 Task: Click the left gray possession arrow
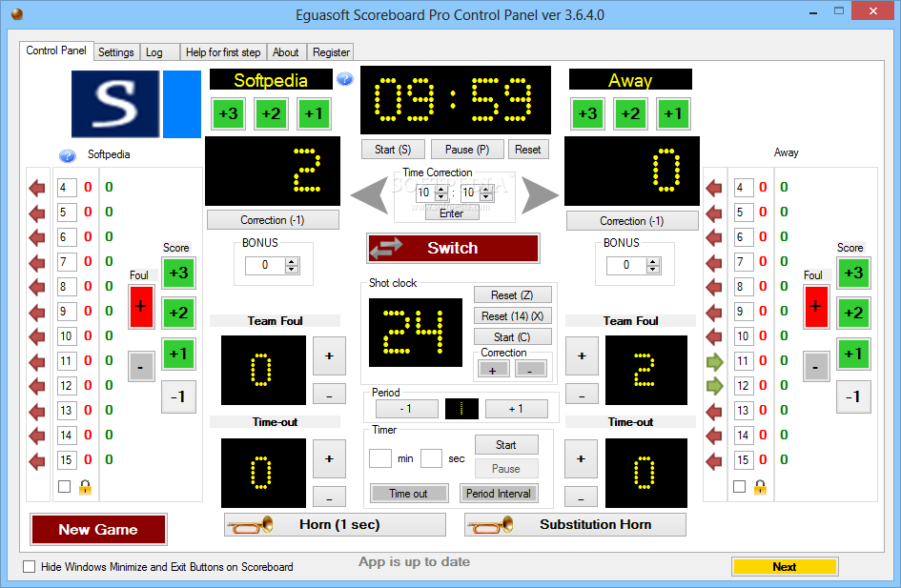(370, 195)
